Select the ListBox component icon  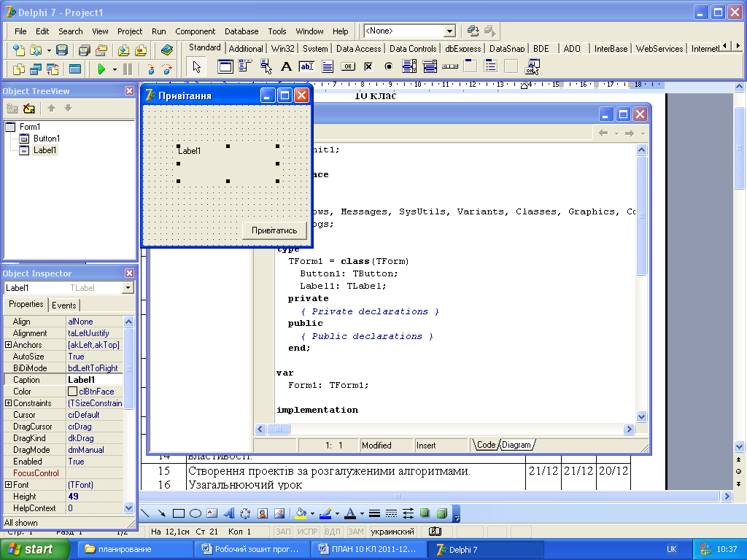409,66
